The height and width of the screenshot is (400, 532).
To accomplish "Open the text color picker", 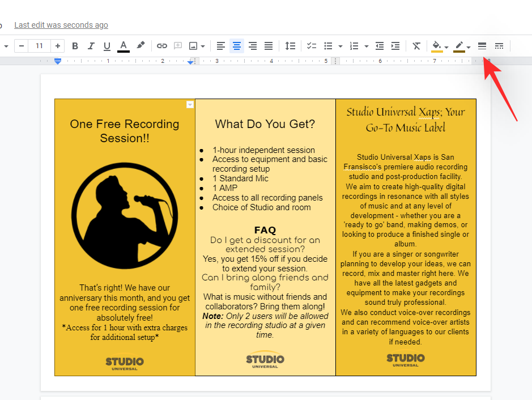I will coord(124,46).
